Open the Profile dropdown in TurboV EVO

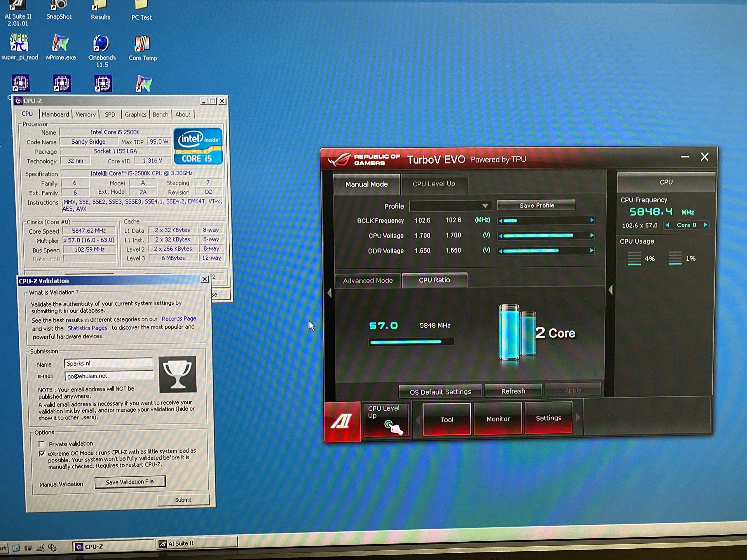click(451, 206)
